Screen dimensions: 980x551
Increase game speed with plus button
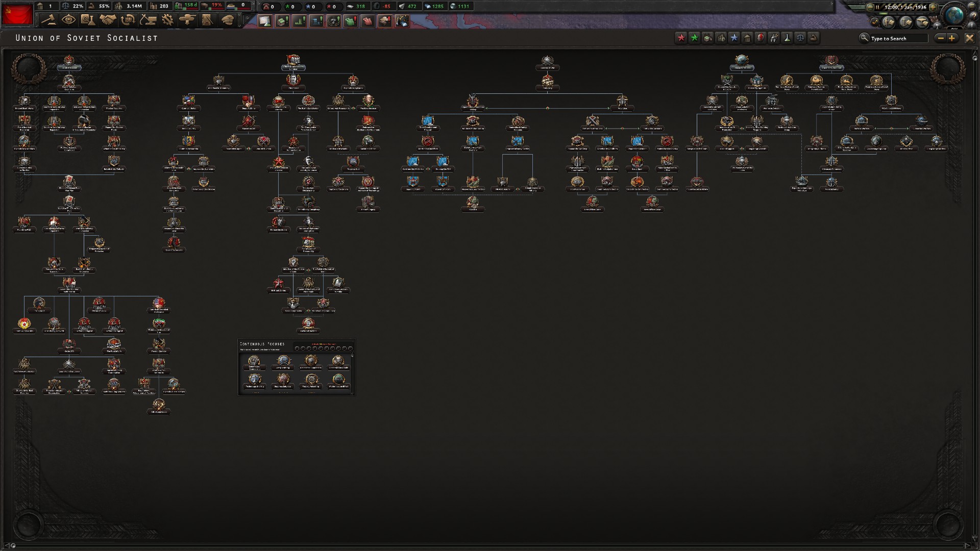(x=933, y=7)
